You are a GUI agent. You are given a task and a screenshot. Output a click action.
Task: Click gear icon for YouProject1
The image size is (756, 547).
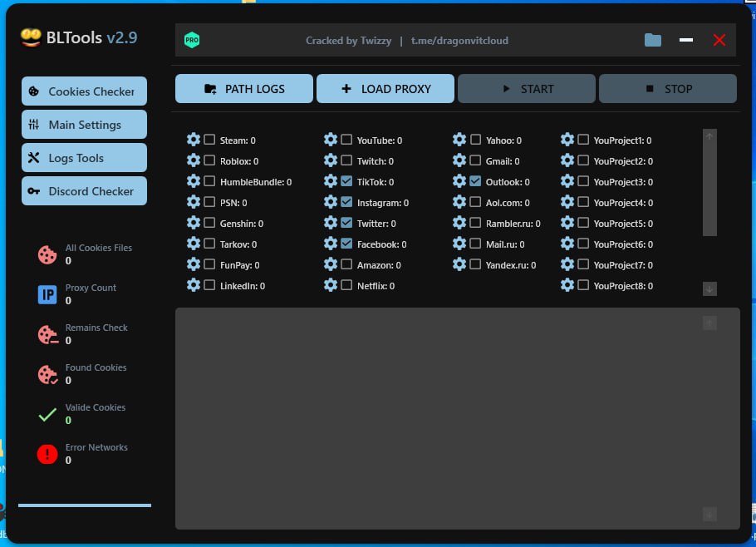(x=567, y=140)
